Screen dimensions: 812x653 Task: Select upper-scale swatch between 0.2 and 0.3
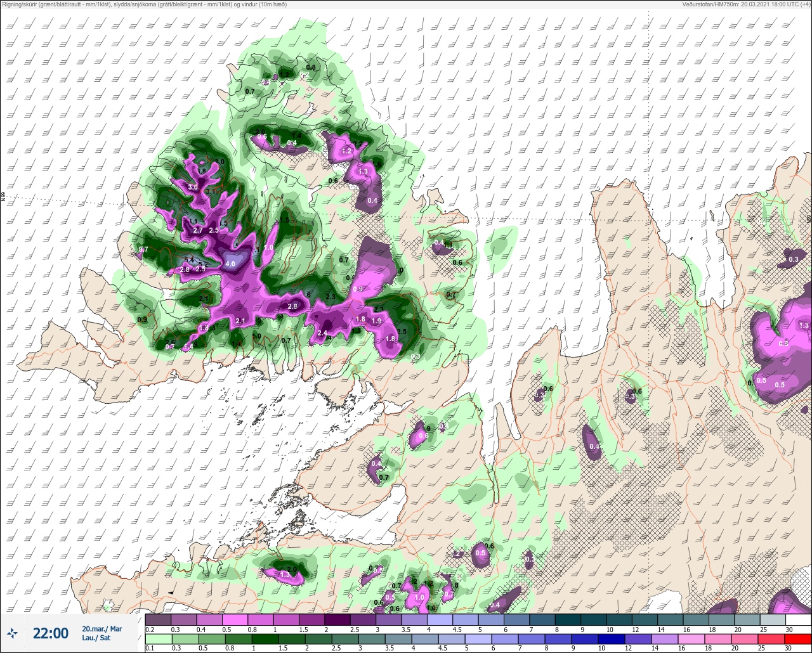158,619
